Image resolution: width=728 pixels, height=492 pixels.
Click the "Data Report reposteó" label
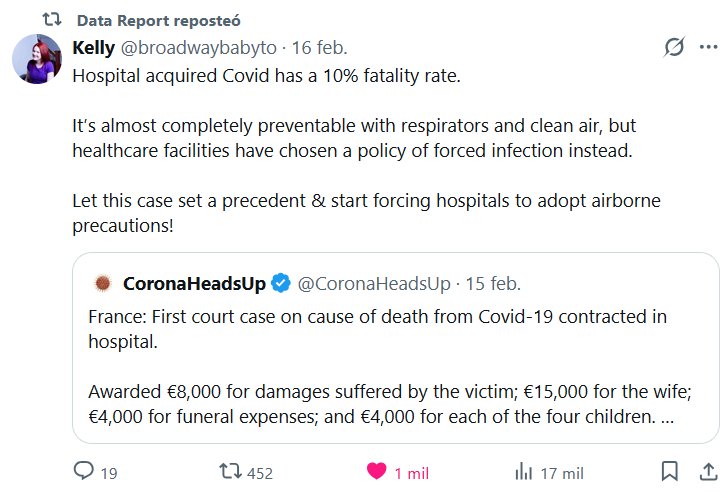158,20
